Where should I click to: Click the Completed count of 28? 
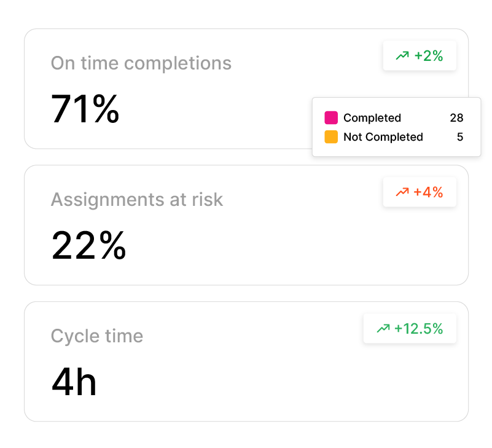pos(456,118)
